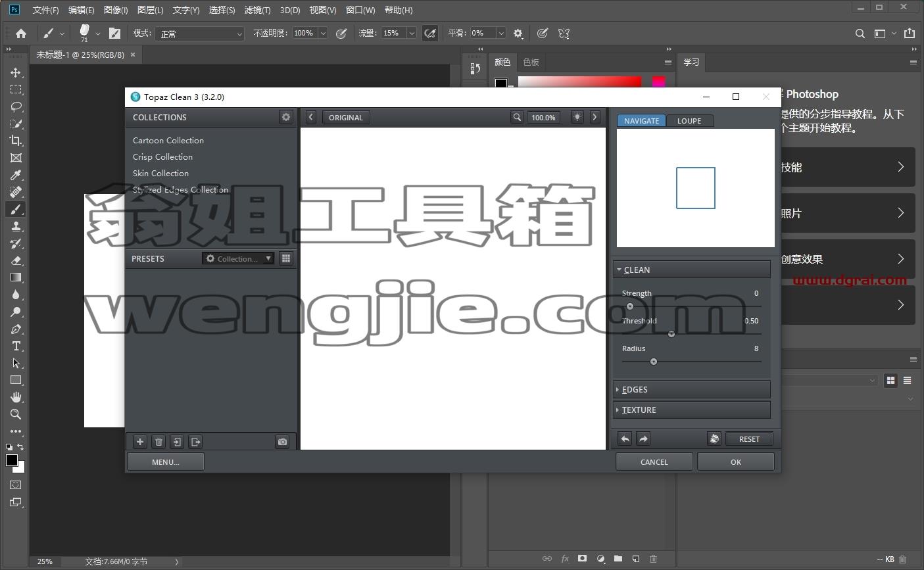
Task: Click the Strength slider handle
Action: click(x=630, y=306)
